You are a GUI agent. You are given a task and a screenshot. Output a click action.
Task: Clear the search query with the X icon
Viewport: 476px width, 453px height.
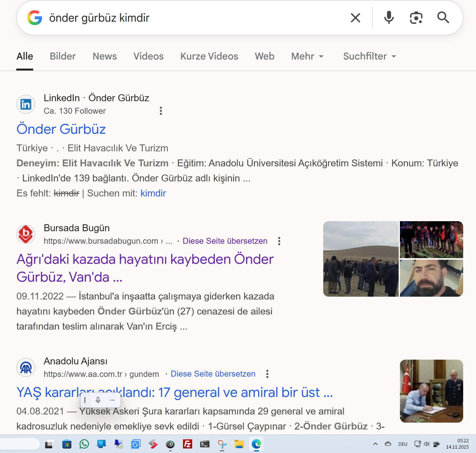(355, 18)
